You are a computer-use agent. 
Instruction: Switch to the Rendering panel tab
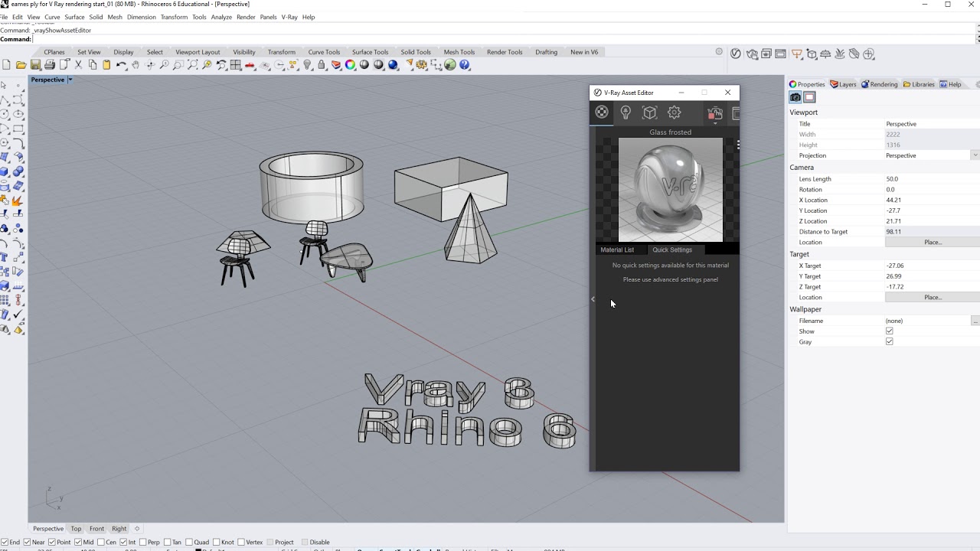879,84
